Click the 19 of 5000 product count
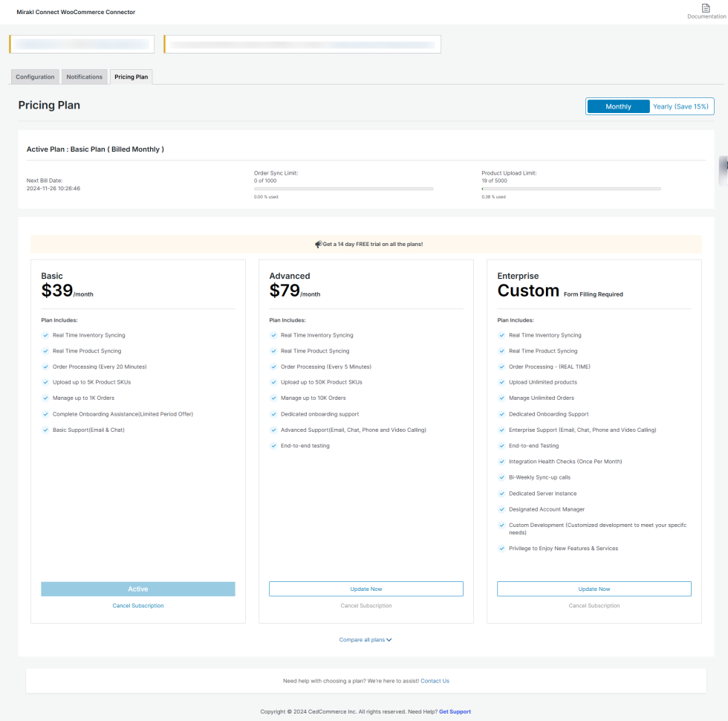This screenshot has height=721, width=728. pos(494,181)
